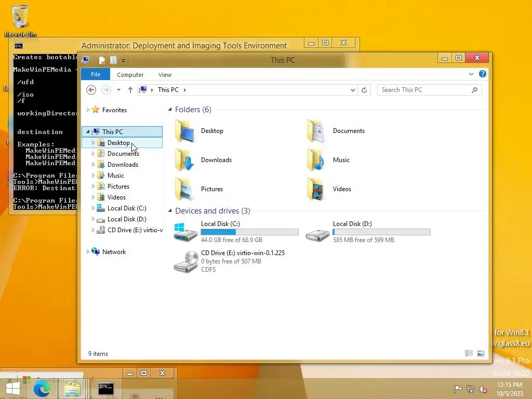
Task: Open the Recycle Bin desktop icon
Action: click(20, 20)
